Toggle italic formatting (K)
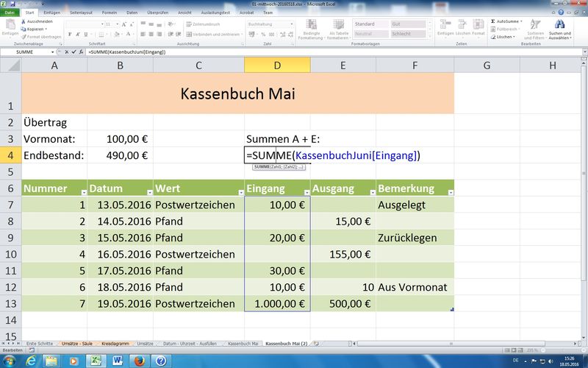The image size is (588, 368). tap(78, 34)
